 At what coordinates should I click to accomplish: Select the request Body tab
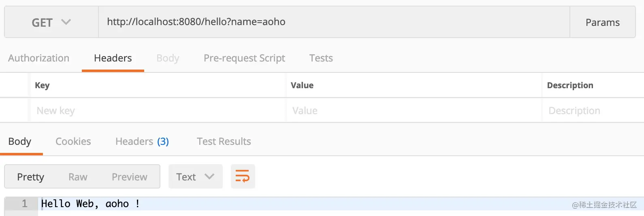[168, 58]
